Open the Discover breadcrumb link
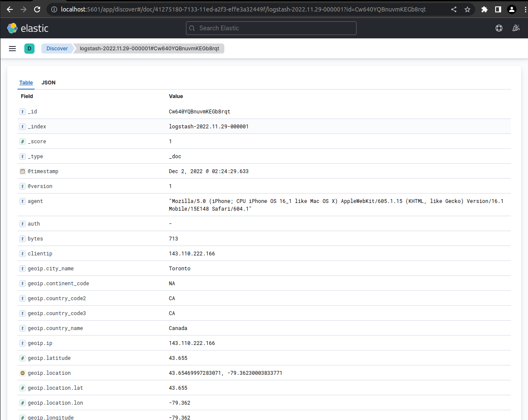 (57, 48)
